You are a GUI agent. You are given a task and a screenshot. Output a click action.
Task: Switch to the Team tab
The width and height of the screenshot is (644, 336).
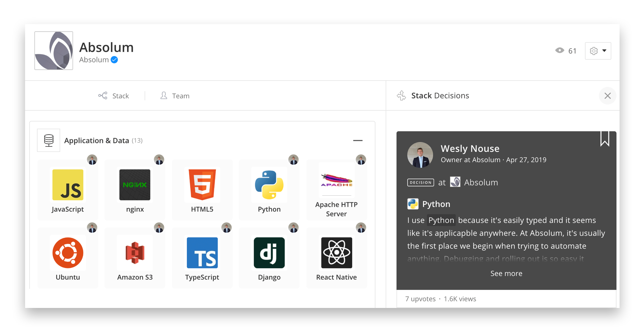pyautogui.click(x=175, y=96)
